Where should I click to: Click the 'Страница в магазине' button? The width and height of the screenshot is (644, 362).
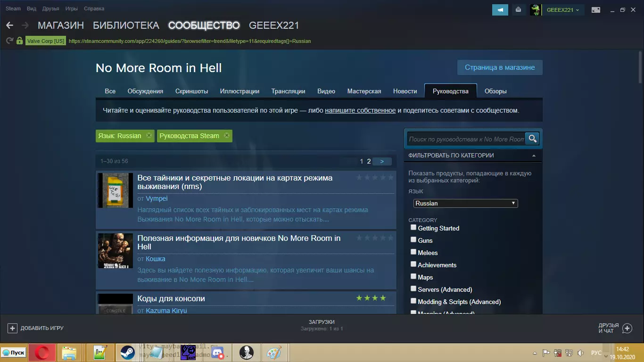[x=500, y=67]
